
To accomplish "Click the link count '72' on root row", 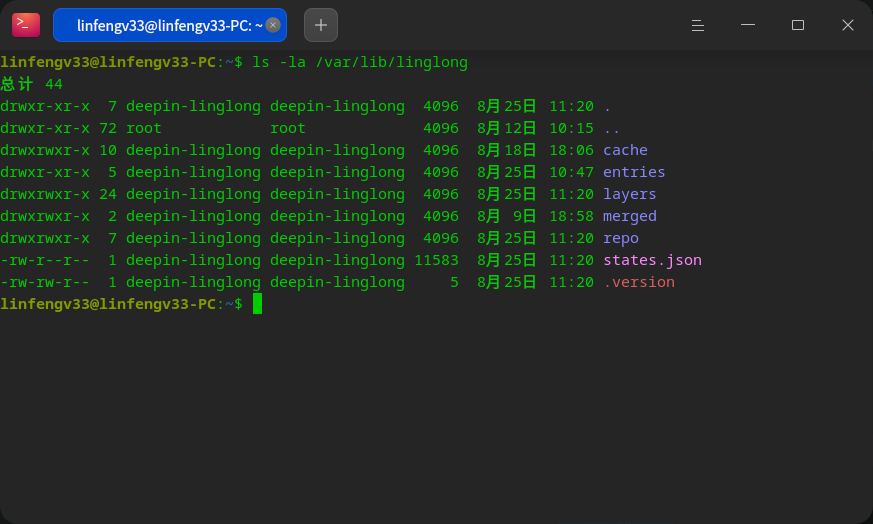I will coord(108,128).
